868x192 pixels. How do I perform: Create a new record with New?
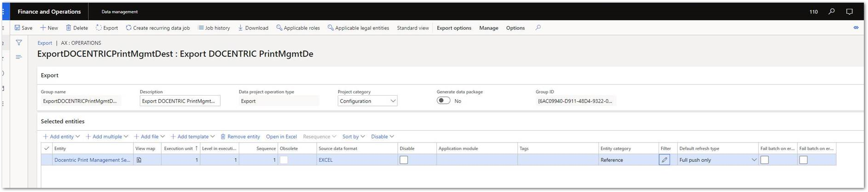[x=49, y=28]
